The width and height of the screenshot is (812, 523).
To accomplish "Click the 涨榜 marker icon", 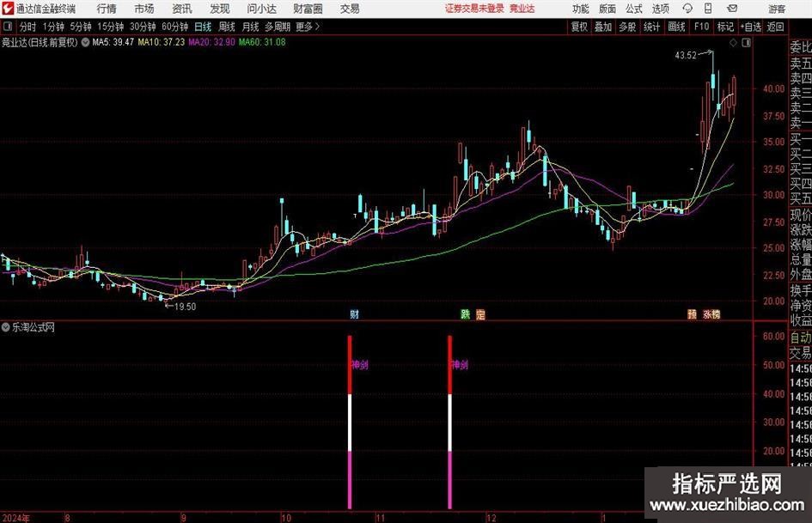I will tap(711, 314).
